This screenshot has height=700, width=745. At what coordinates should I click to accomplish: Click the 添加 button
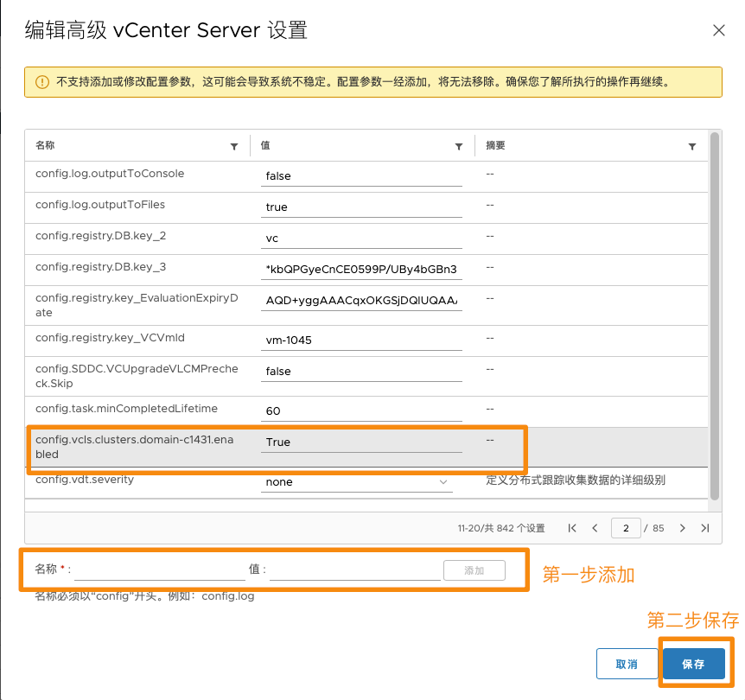click(x=474, y=570)
